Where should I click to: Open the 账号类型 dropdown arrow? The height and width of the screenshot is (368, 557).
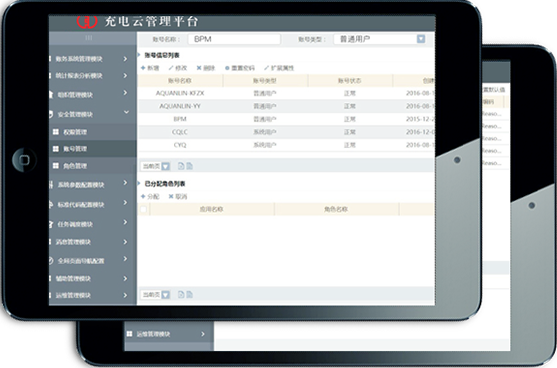[x=421, y=39]
